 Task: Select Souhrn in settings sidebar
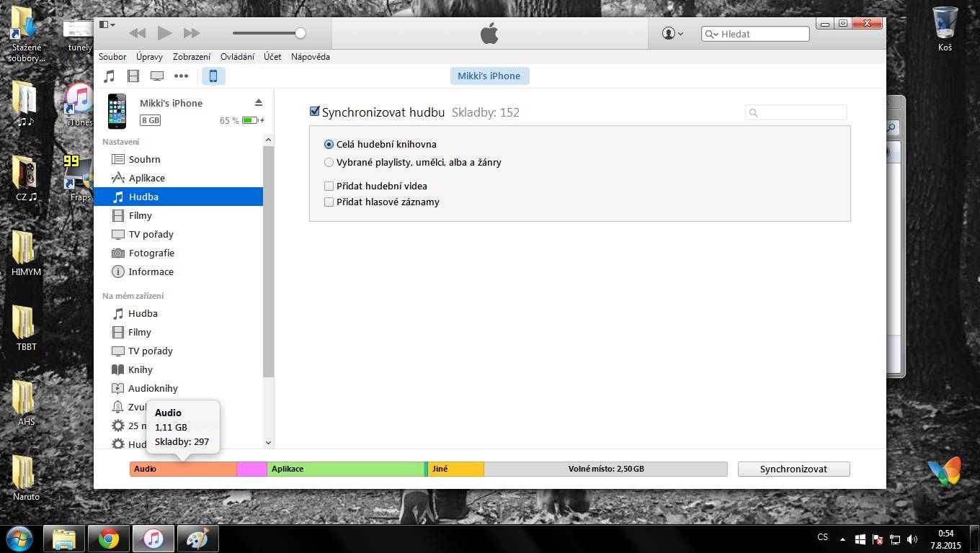[x=178, y=159]
